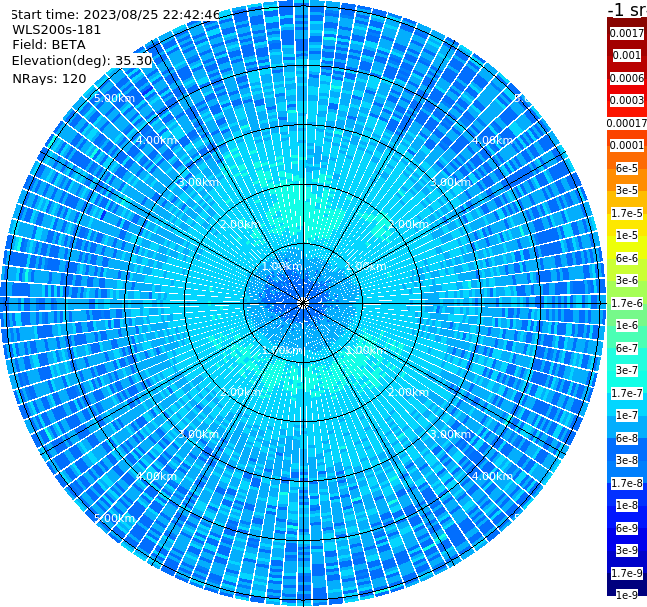This screenshot has width=647, height=607.
Task: Pick the 0.0003 color scale value
Action: coord(627,100)
